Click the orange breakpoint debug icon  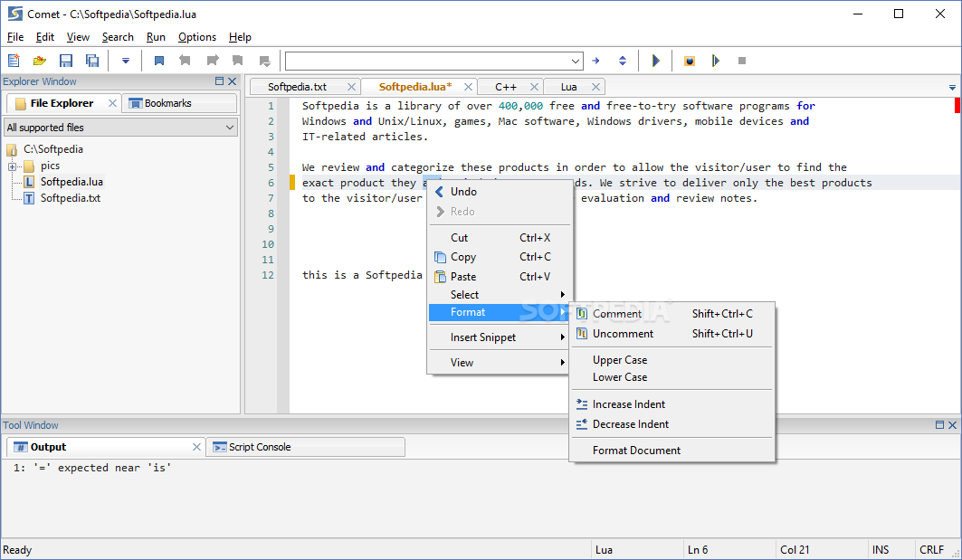pyautogui.click(x=690, y=61)
